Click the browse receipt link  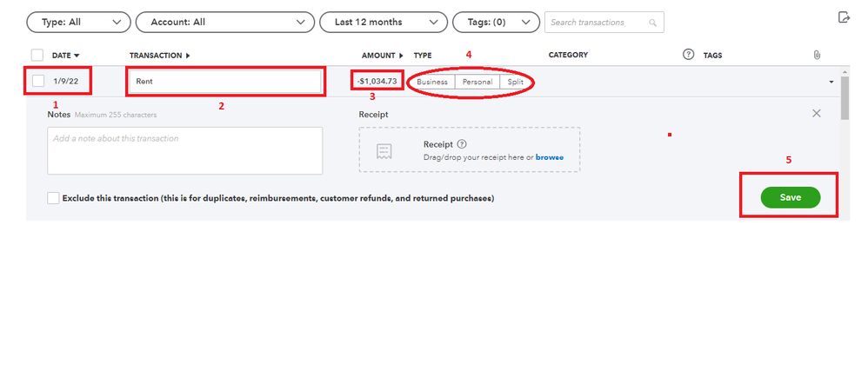[550, 157]
